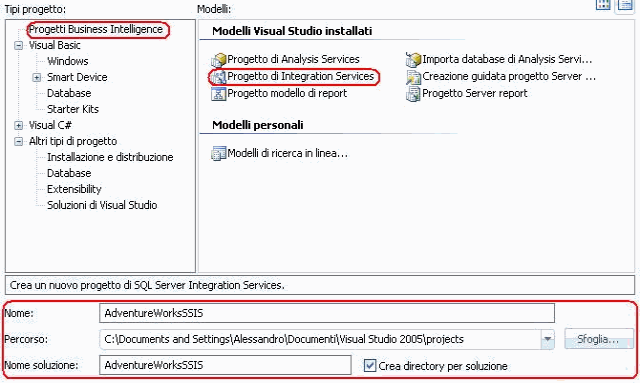The height and width of the screenshot is (383, 640).
Task: Open Creazione guidata progetto Server icon
Action: pyautogui.click(x=413, y=77)
